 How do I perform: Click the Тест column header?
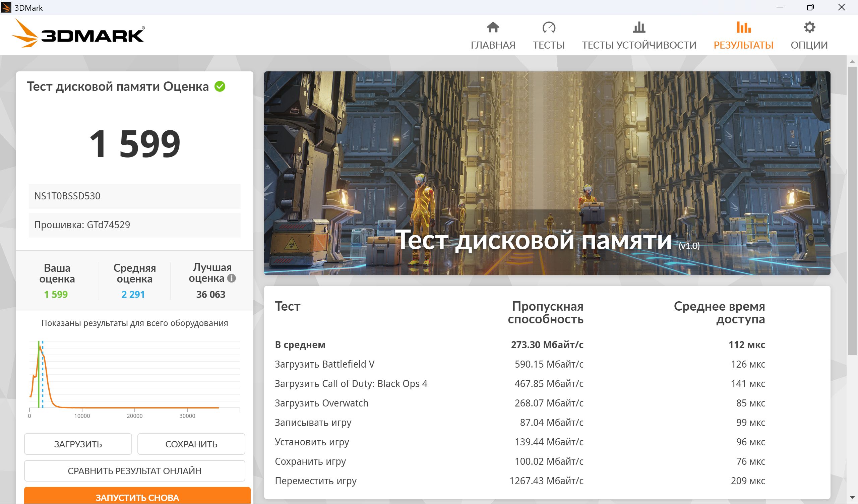pyautogui.click(x=288, y=306)
